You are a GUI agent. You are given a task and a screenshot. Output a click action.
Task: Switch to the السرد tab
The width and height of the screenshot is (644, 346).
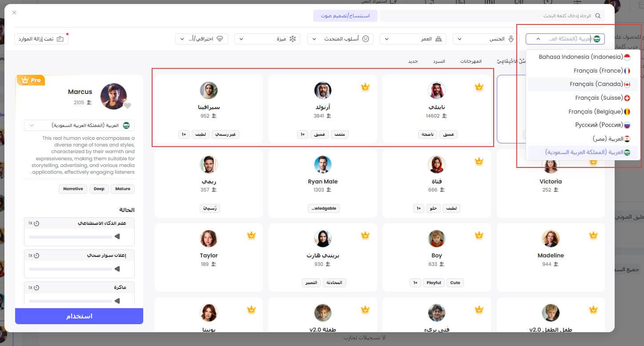point(439,61)
